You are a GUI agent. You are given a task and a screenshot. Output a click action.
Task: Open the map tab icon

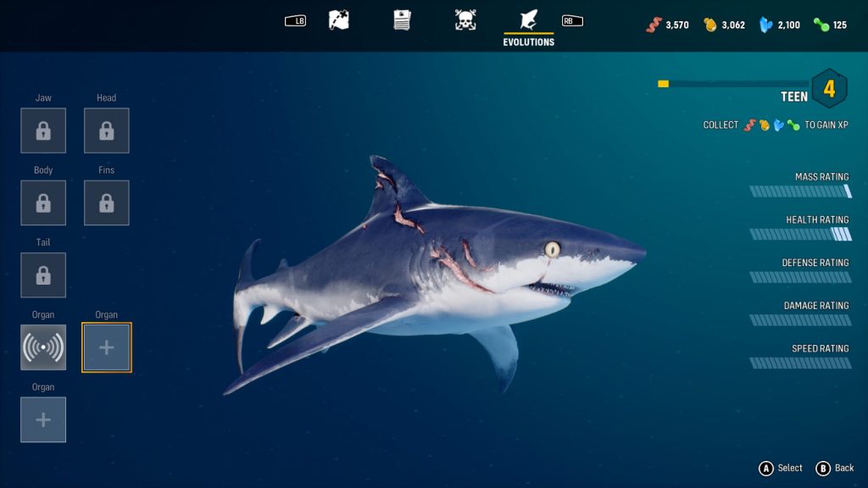tap(339, 20)
